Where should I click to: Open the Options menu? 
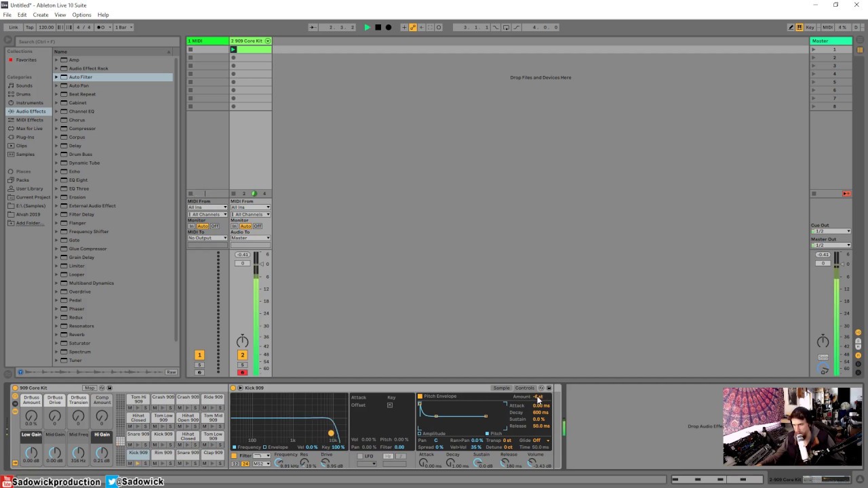click(81, 15)
